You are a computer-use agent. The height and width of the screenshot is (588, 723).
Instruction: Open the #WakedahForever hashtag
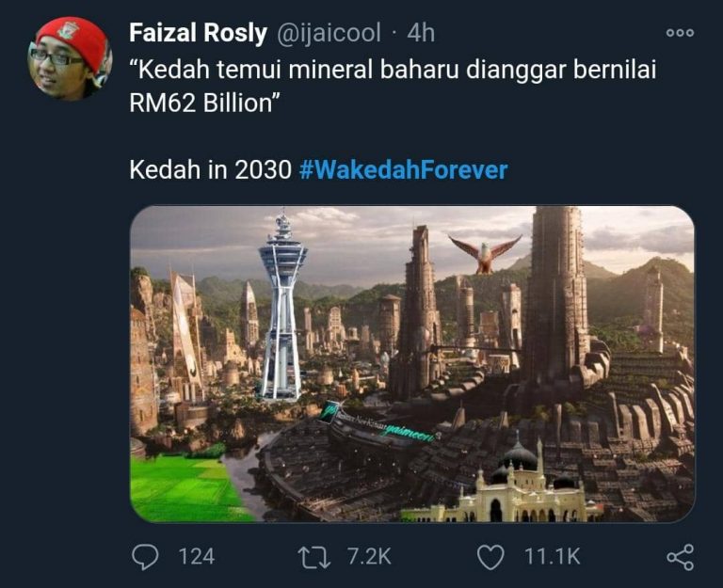404,169
